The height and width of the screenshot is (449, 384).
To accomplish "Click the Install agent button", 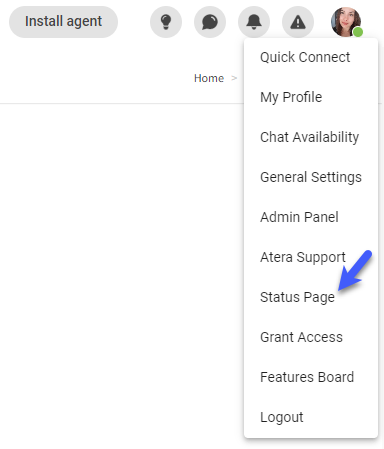I will pos(63,22).
